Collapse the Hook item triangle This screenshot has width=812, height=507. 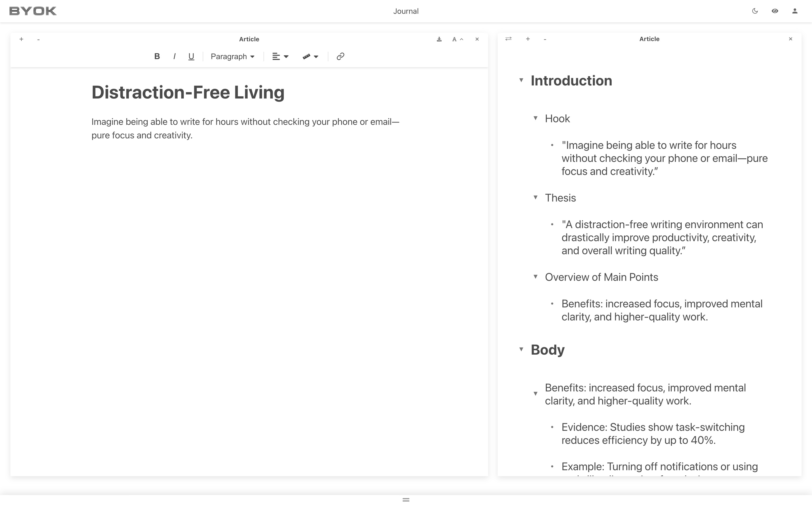coord(535,118)
